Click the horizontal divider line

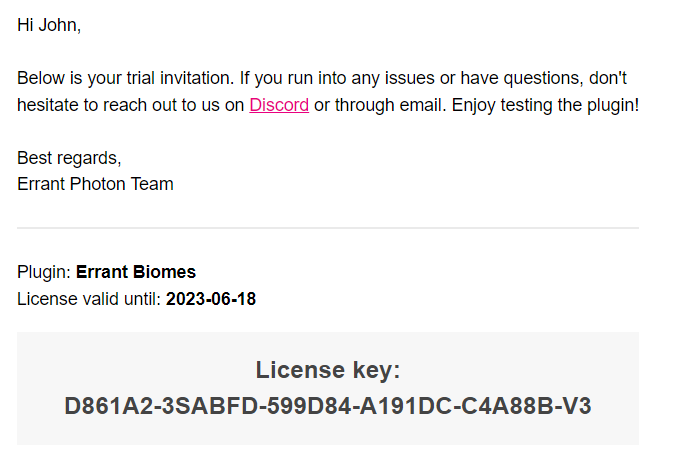point(328,228)
